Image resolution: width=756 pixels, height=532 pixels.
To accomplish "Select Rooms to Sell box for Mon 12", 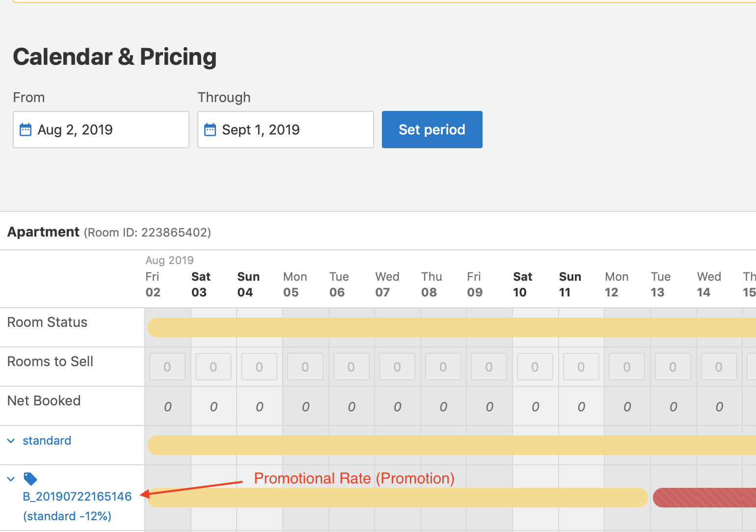I will (627, 367).
